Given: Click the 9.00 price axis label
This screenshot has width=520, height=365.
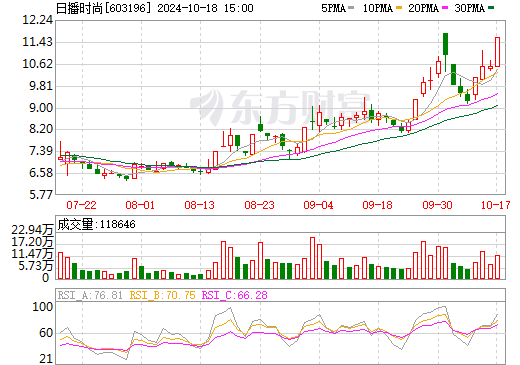Looking at the screenshot, I should (41, 108).
